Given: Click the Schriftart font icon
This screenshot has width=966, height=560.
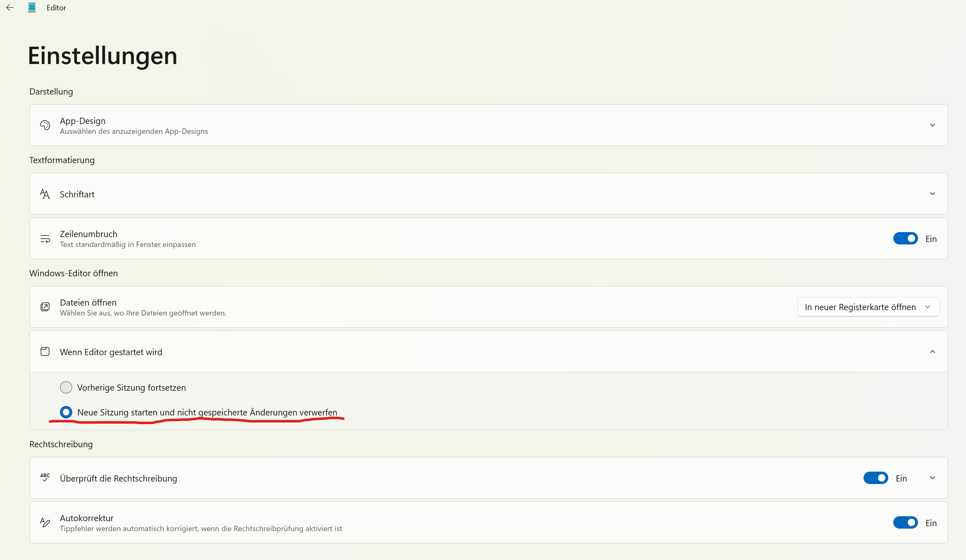Looking at the screenshot, I should (45, 194).
